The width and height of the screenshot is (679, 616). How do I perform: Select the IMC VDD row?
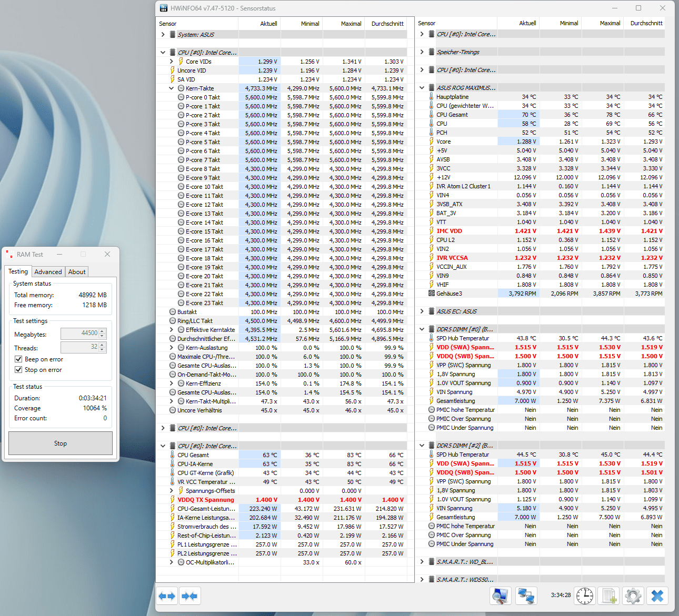pyautogui.click(x=541, y=231)
